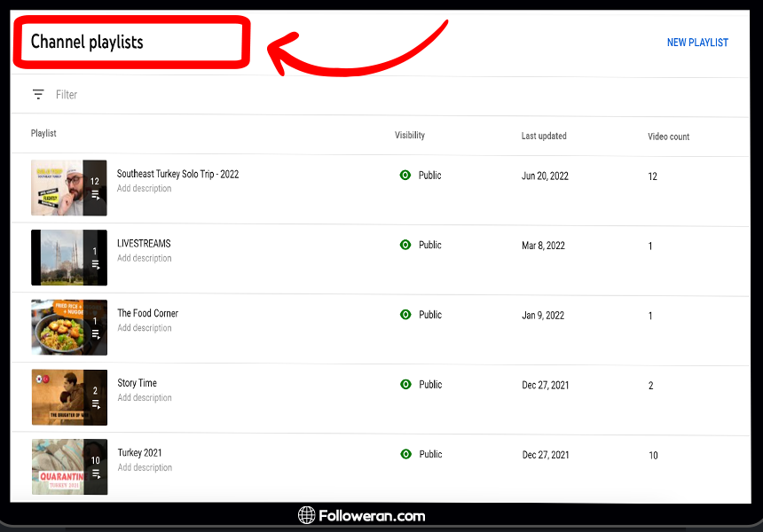Click playlist queue icon on Southeast Turkey thumbnail
The width and height of the screenshot is (763, 532).
tap(95, 195)
